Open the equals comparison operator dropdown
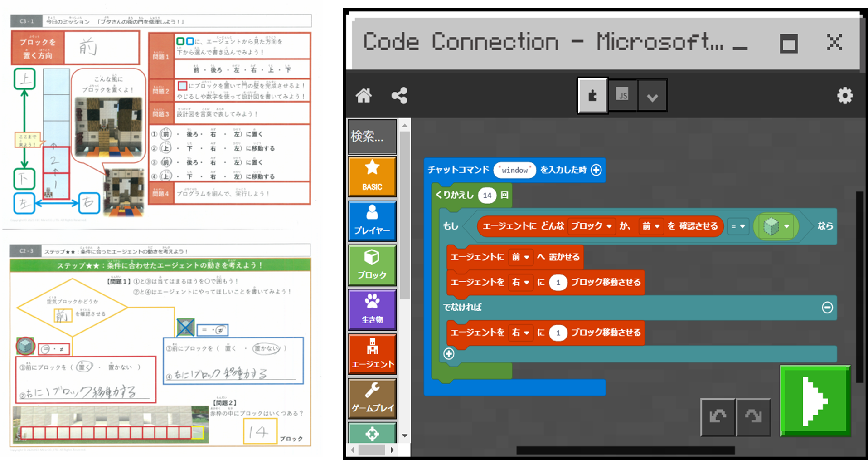Image resolution: width=868 pixels, height=460 pixels. [x=738, y=226]
